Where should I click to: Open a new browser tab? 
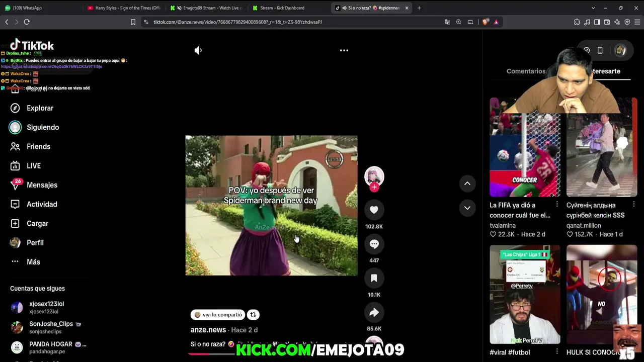pos(419,8)
